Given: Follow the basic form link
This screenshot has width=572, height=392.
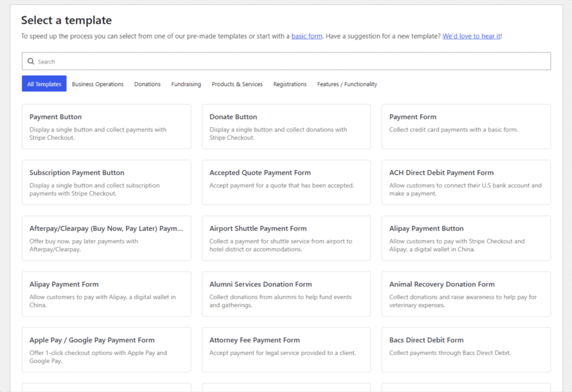Looking at the screenshot, I should tap(307, 36).
